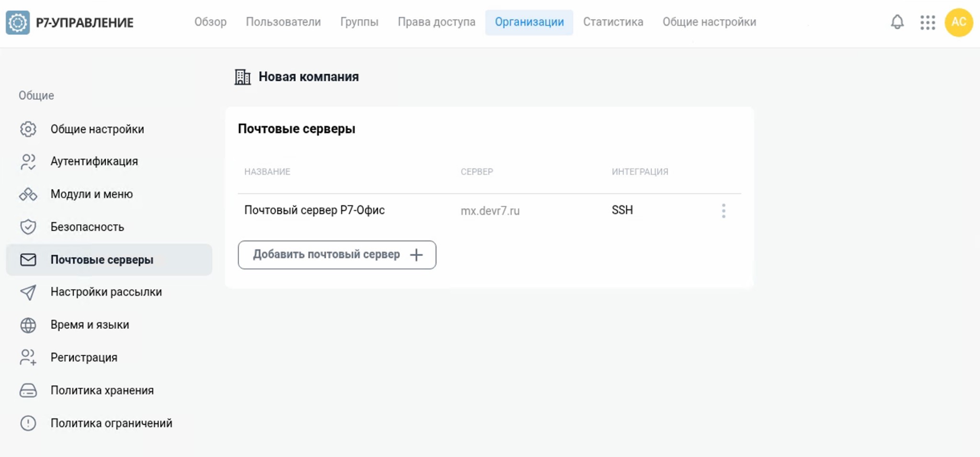
Task: Open the Статистика tab
Action: point(613,22)
